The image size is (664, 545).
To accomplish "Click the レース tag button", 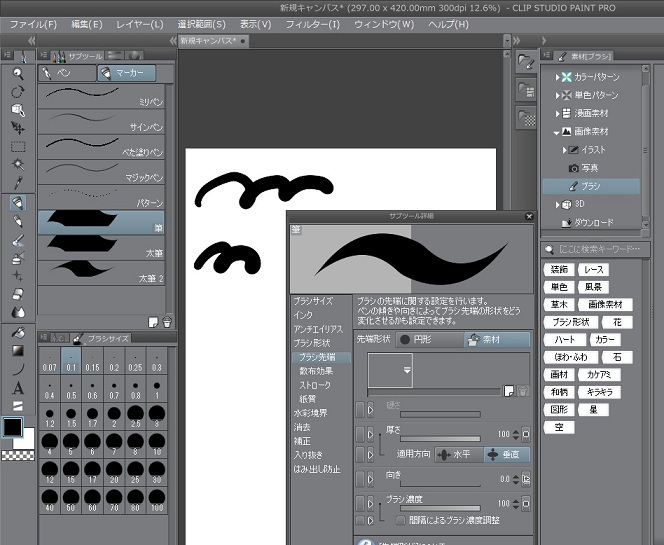I will [594, 270].
